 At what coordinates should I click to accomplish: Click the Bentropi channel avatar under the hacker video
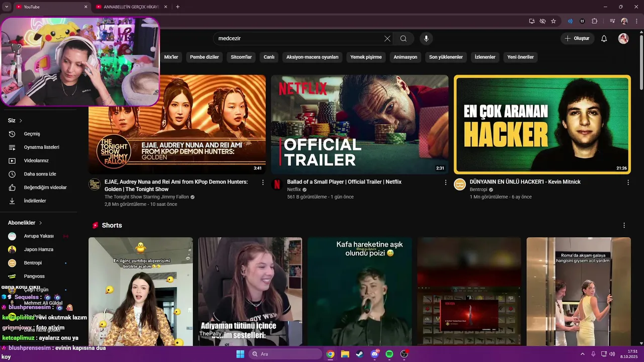460,185
